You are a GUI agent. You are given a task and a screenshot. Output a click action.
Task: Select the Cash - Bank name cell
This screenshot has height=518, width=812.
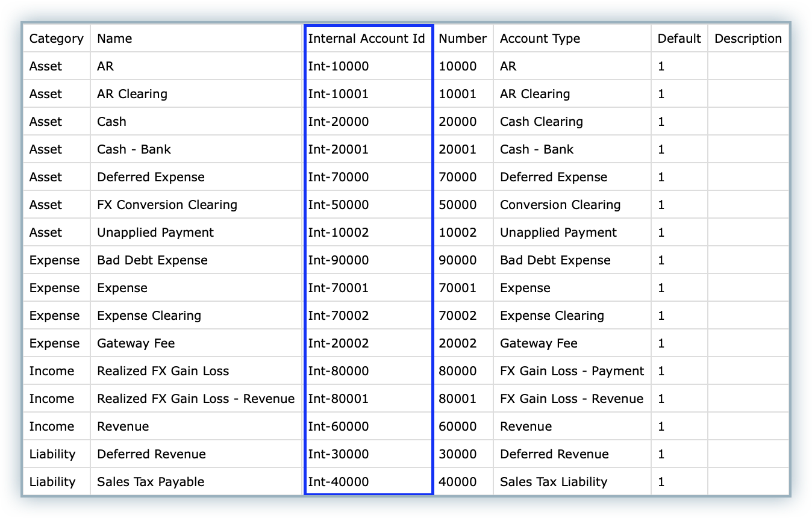pyautogui.click(x=134, y=149)
